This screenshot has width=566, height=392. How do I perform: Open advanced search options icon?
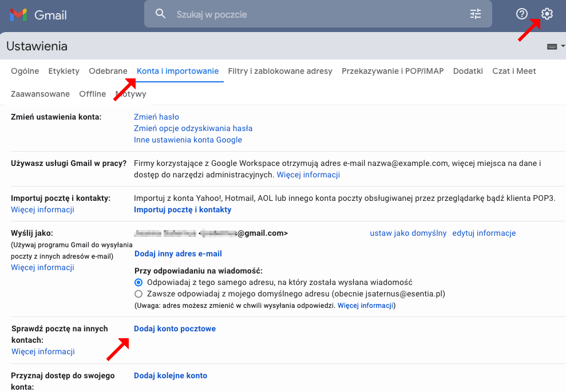(x=475, y=14)
